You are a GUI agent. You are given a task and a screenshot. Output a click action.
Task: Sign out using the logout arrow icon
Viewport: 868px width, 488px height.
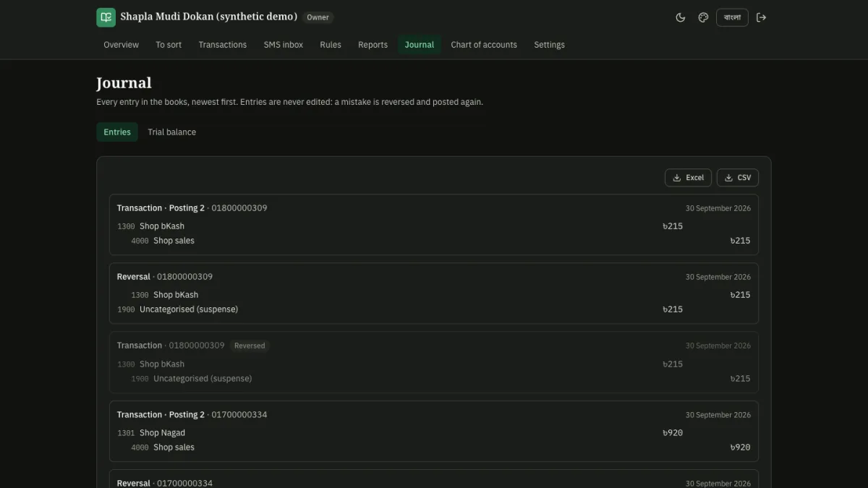761,17
